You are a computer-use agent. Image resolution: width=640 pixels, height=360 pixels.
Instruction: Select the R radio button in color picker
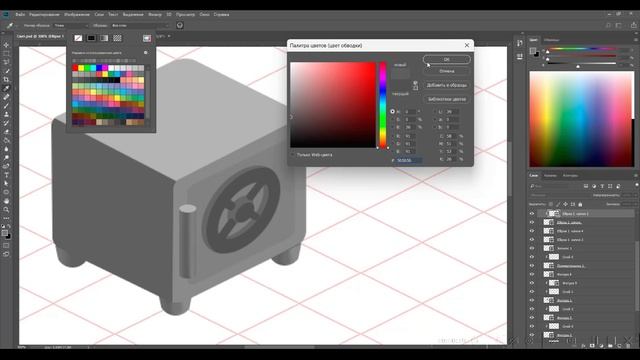click(x=393, y=136)
